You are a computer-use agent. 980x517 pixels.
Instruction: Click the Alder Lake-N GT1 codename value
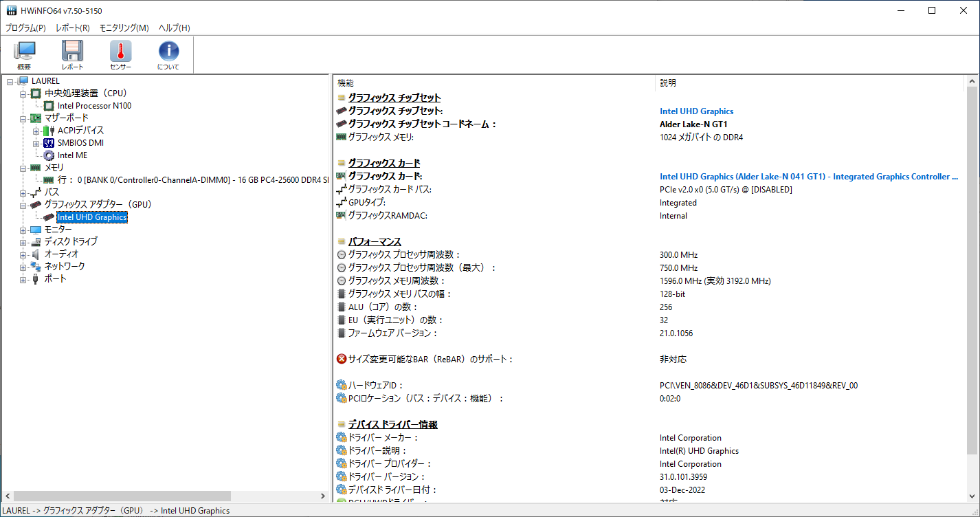coord(693,124)
